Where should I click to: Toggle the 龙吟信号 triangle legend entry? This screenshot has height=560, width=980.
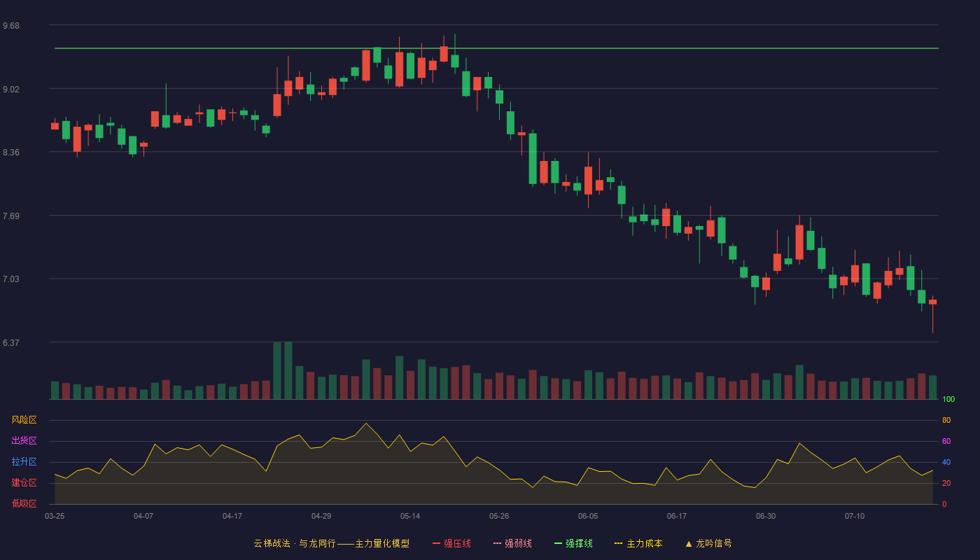click(x=708, y=543)
